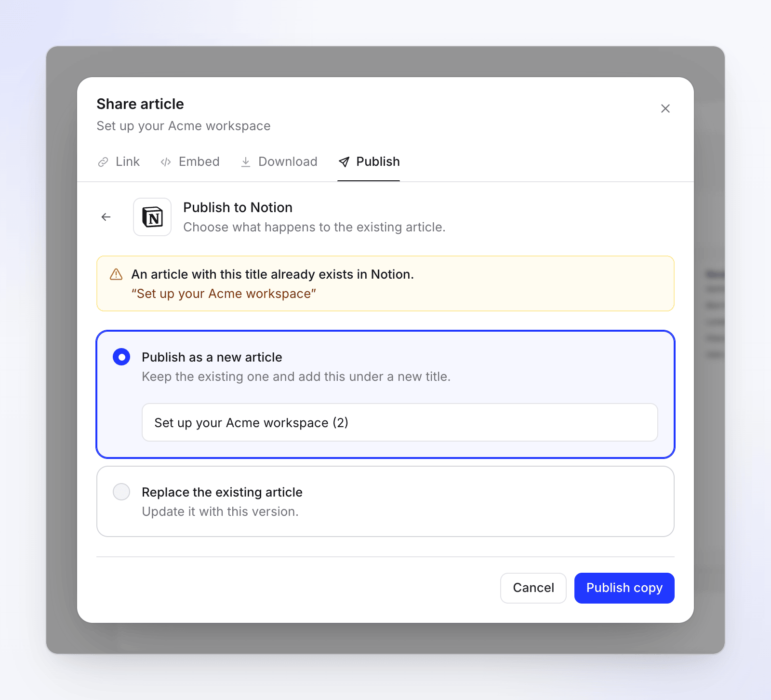Go back with the left arrow
The width and height of the screenshot is (771, 700).
106,217
